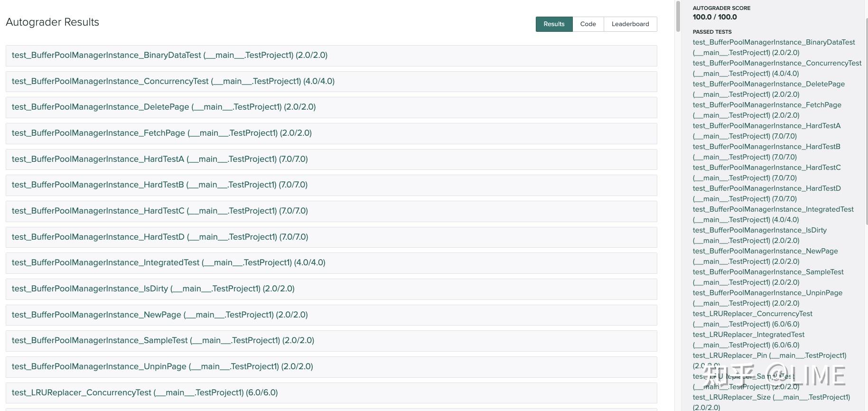Expand the FetchPage test result row
The width and height of the screenshot is (868, 411).
(x=331, y=133)
